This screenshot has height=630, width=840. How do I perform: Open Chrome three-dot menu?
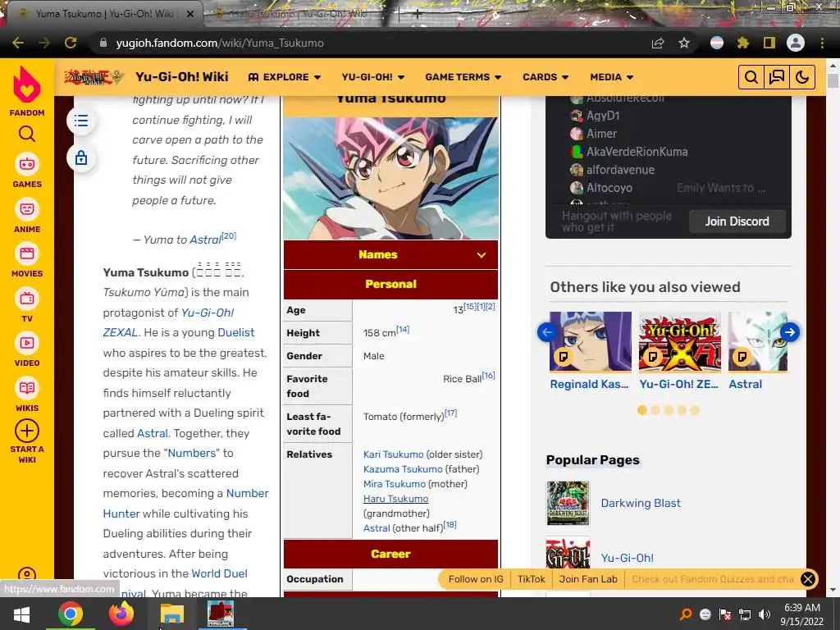pos(822,43)
